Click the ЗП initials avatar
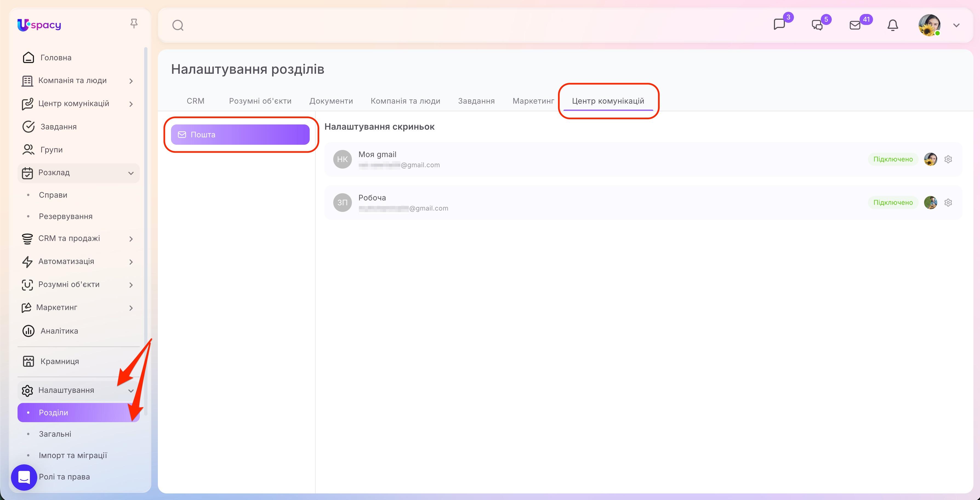This screenshot has width=980, height=500. (x=342, y=202)
